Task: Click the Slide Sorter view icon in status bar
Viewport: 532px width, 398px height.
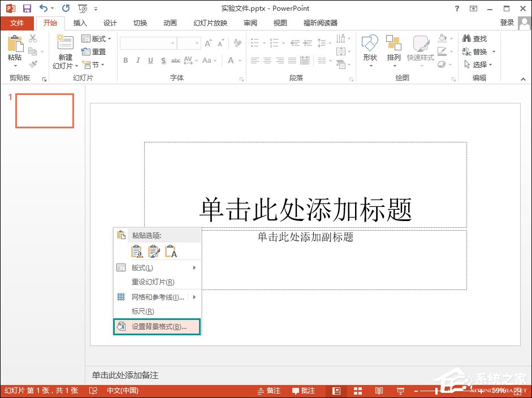Action: pos(358,390)
